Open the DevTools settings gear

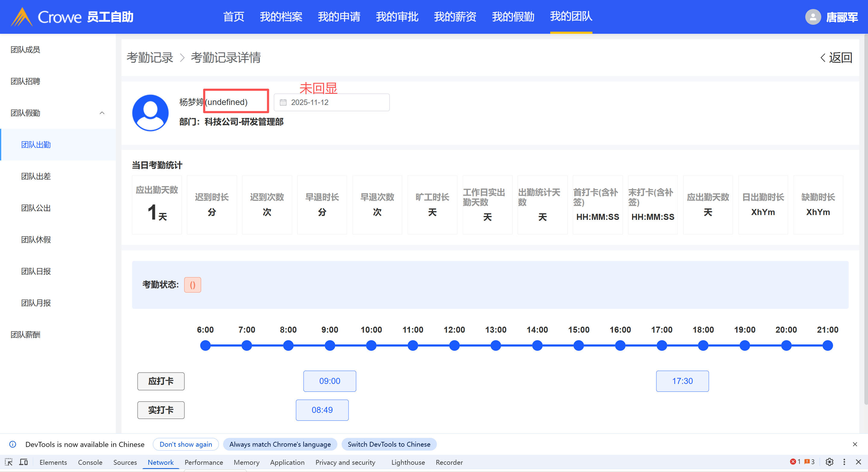(x=830, y=462)
